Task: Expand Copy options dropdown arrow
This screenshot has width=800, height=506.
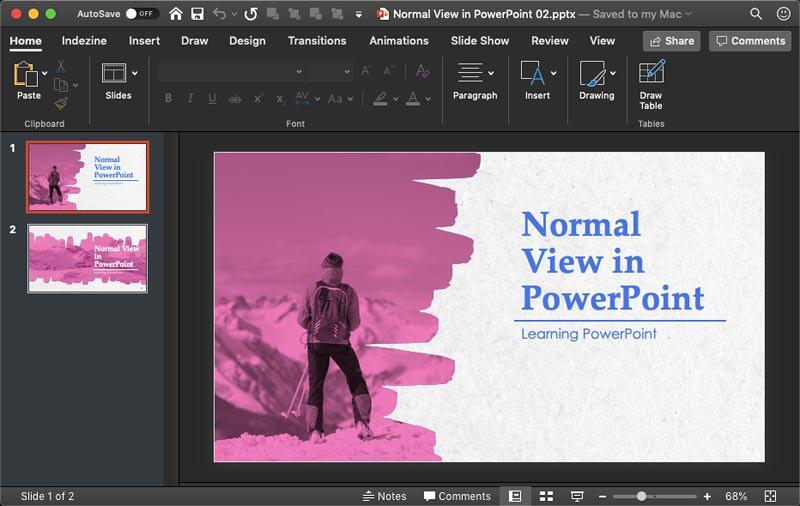Action: tap(75, 85)
